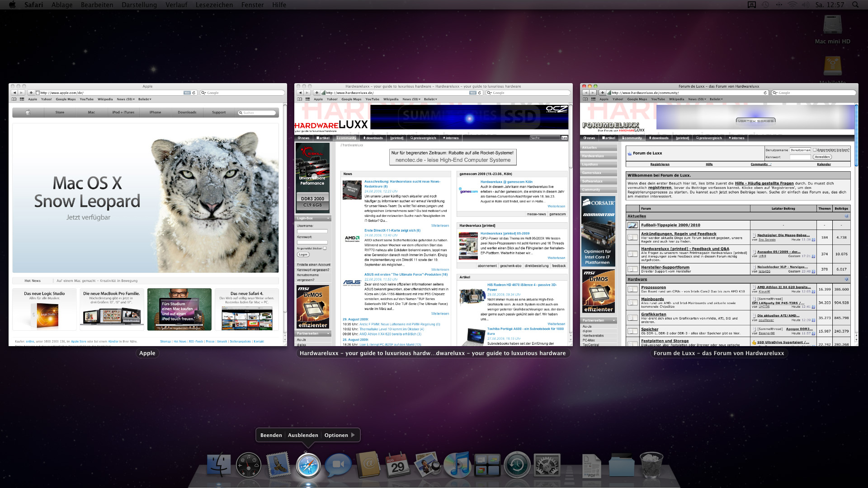The width and height of the screenshot is (868, 488).
Task: Open Beliebt dropdown in Apple window
Action: point(145,99)
